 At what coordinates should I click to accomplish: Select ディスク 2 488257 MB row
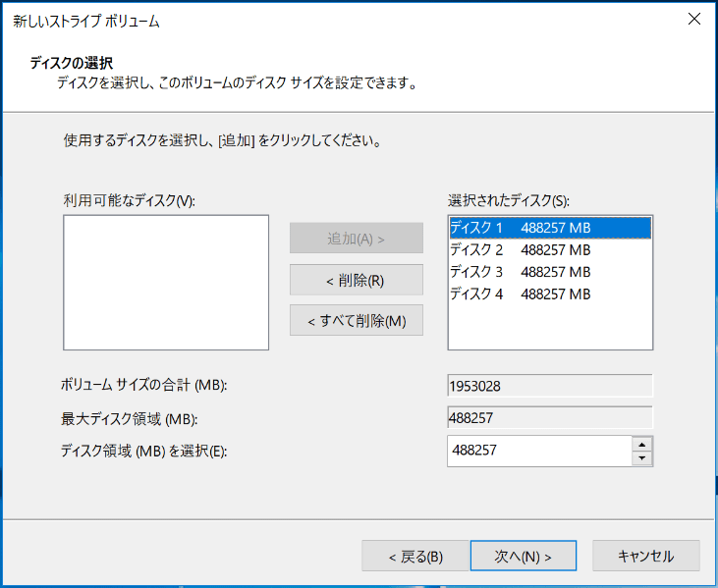coord(550,250)
